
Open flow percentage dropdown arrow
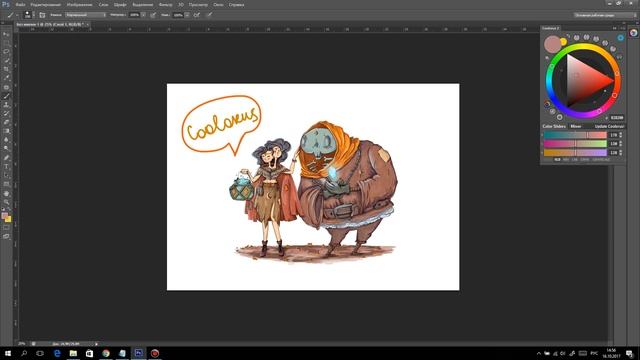[x=187, y=15]
